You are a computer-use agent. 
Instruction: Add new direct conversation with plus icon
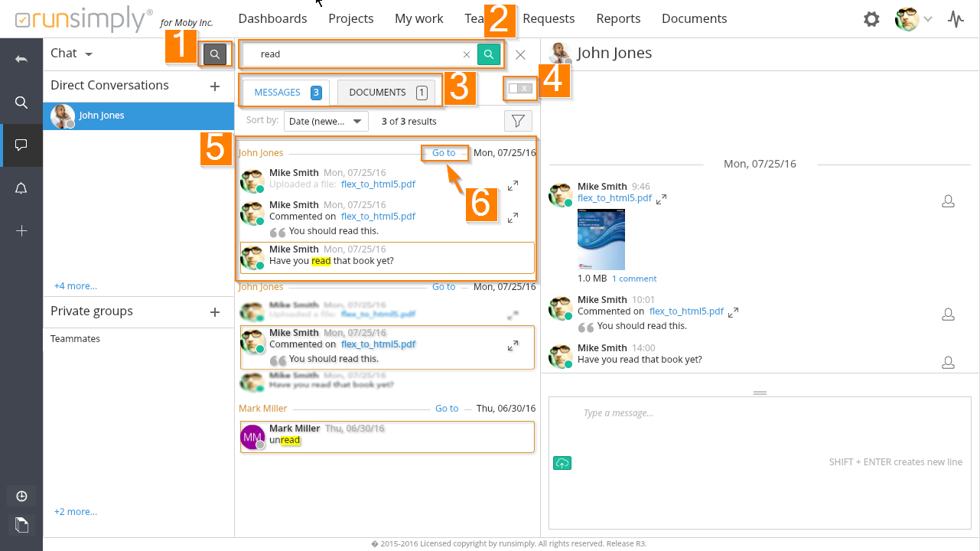(x=215, y=86)
